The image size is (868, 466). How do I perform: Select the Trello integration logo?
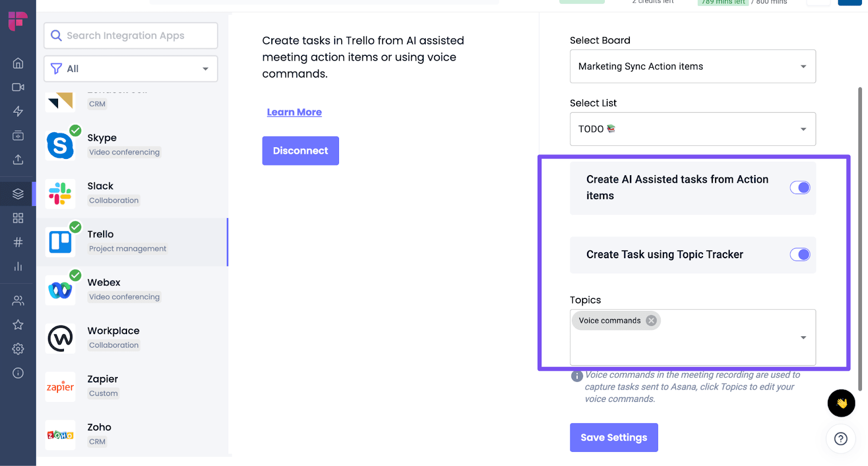click(x=60, y=242)
